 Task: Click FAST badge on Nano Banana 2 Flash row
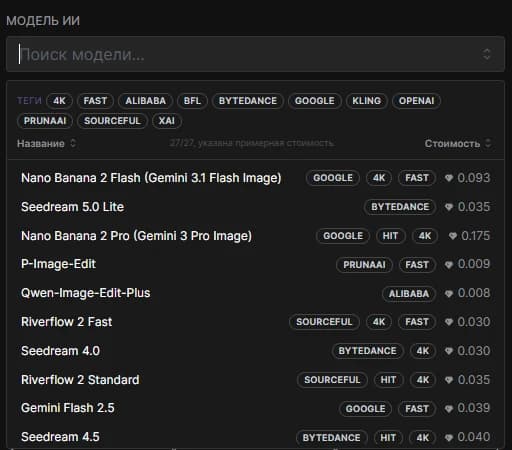coord(417,178)
